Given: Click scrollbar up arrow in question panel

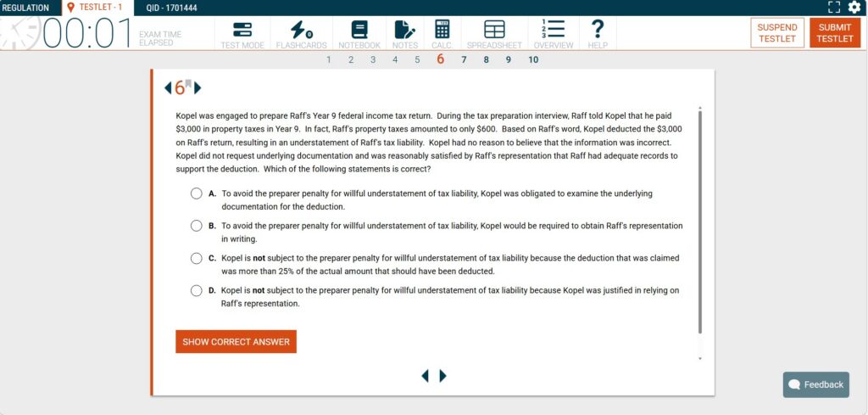Looking at the screenshot, I should pos(700,108).
